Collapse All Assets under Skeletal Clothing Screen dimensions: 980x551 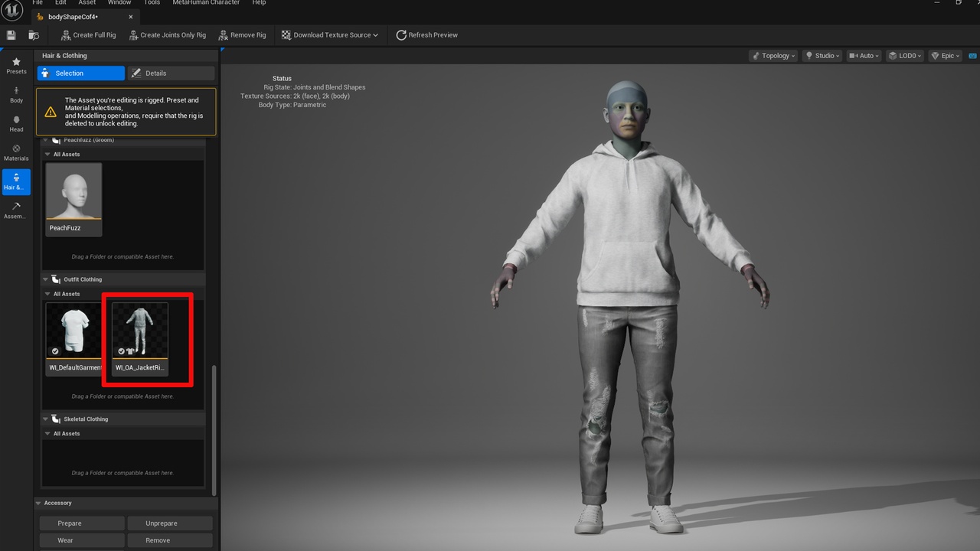tap(47, 434)
